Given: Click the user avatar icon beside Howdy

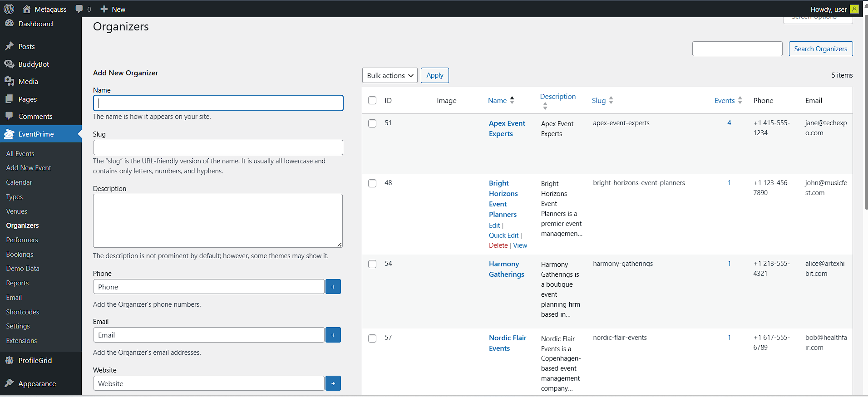Looking at the screenshot, I should pyautogui.click(x=854, y=9).
